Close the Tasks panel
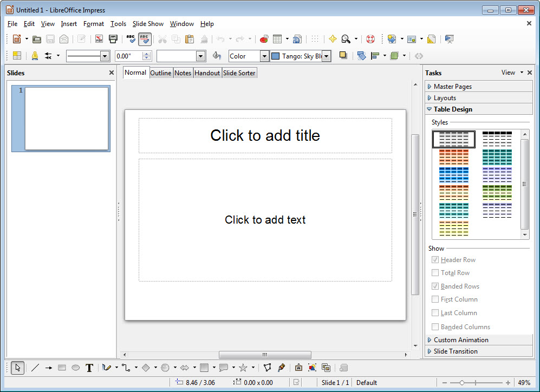540x392 pixels. (530, 73)
